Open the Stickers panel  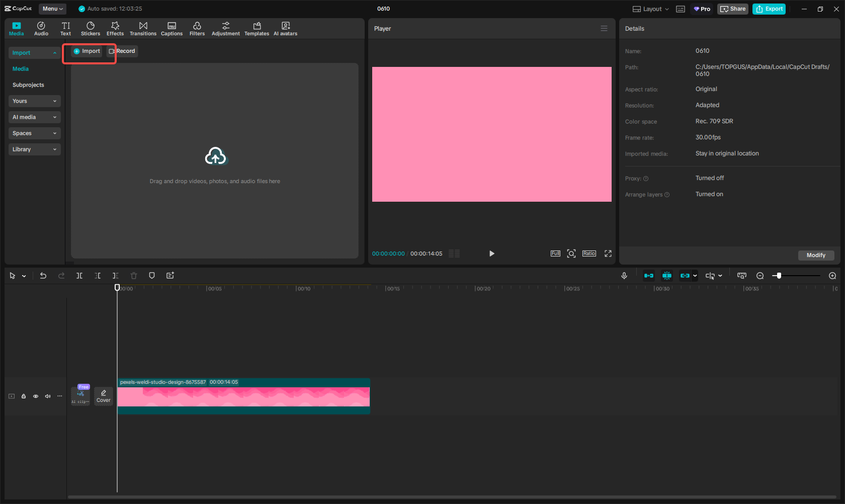pos(91,28)
